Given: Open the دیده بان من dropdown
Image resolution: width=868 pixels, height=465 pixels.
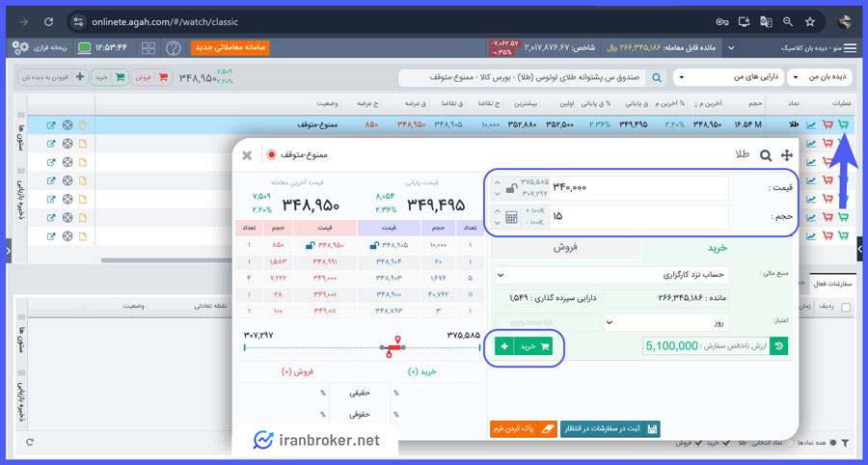Looking at the screenshot, I should click(821, 77).
